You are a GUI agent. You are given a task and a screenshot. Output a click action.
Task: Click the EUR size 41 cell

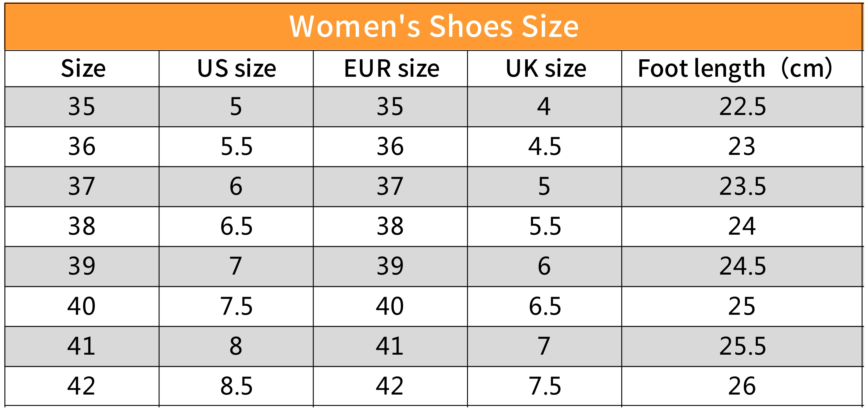tap(390, 346)
